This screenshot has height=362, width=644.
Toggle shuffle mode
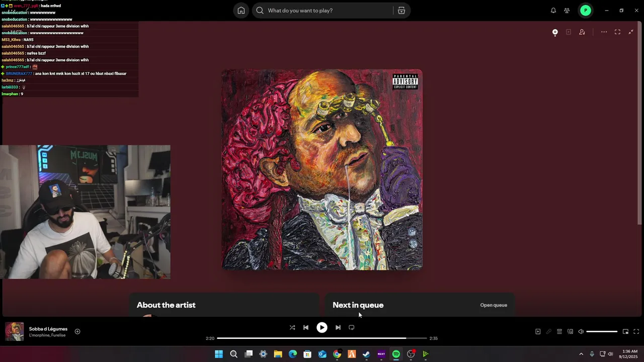pos(292,327)
